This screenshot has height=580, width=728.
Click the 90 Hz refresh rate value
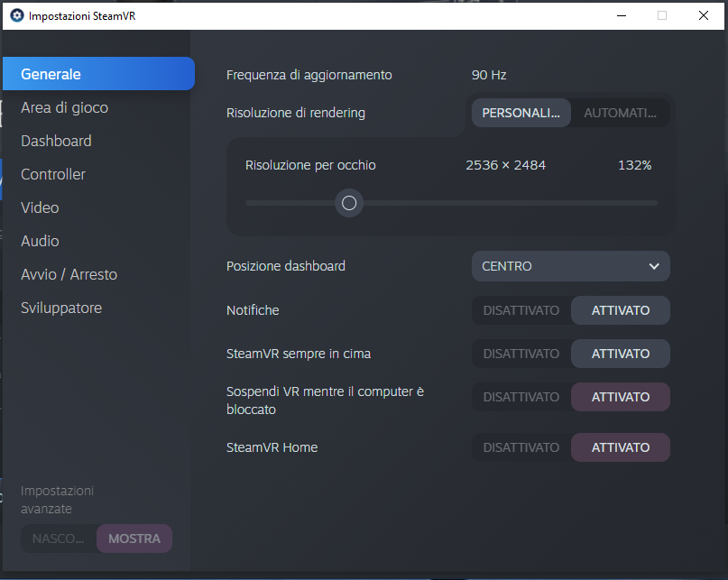pos(489,75)
